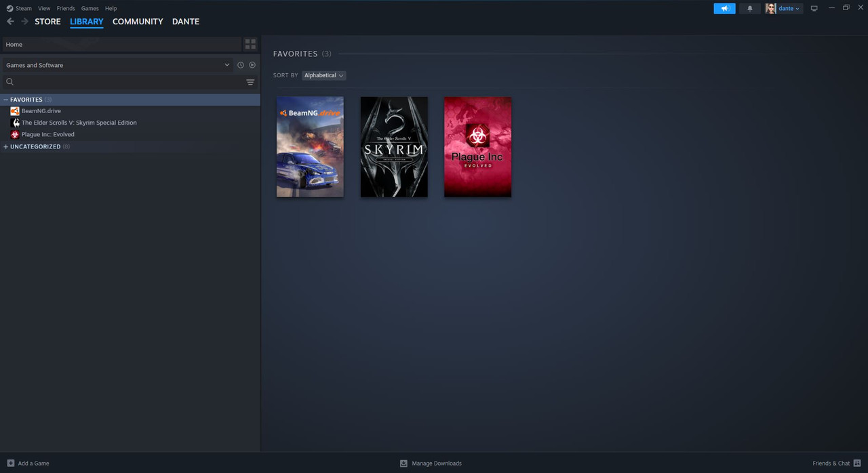Screen dimensions: 868x473
Task: Click the Plague Inc sidebar biohazard icon
Action: coord(15,134)
